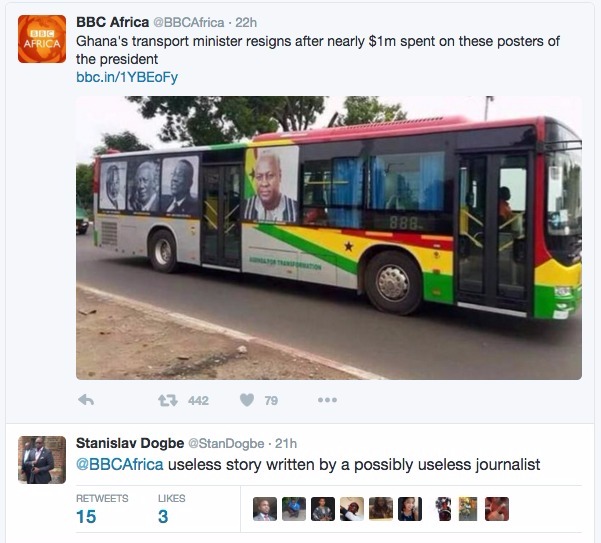Screen dimensions: 601x543
Task: Click the retweet icon on BBC Africa tweet
Action: (x=168, y=400)
